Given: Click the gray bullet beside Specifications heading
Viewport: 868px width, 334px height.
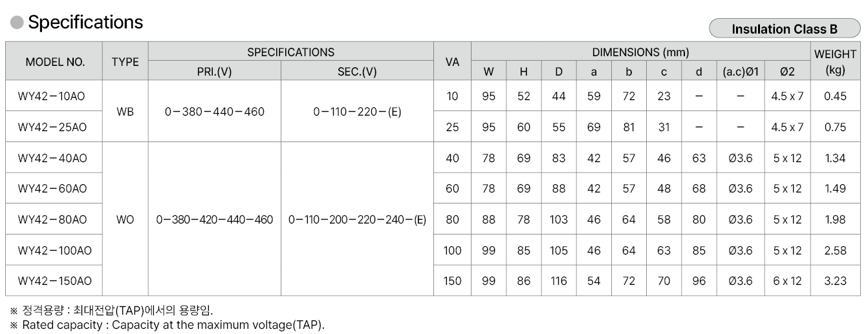Looking at the screenshot, I should pos(17,23).
